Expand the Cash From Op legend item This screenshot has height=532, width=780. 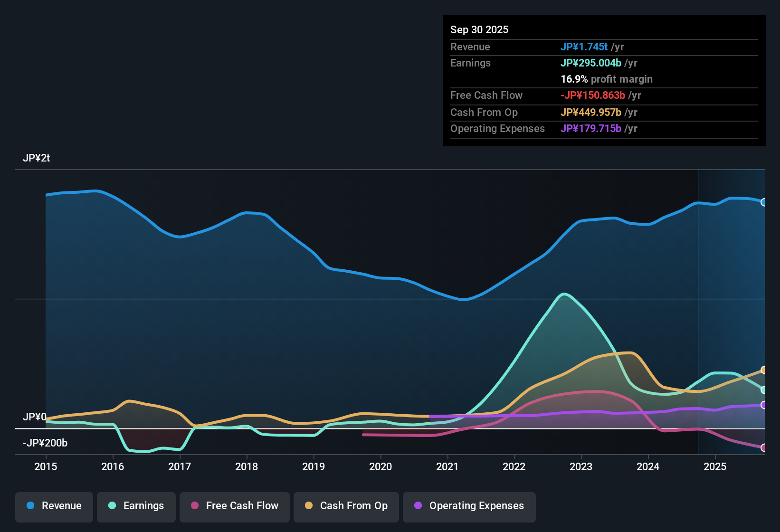click(x=346, y=506)
